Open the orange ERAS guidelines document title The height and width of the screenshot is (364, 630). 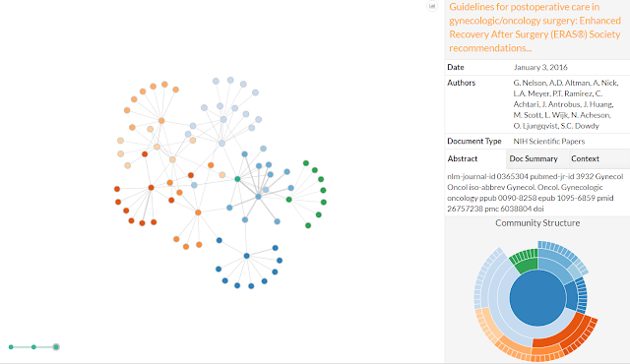[535, 28]
